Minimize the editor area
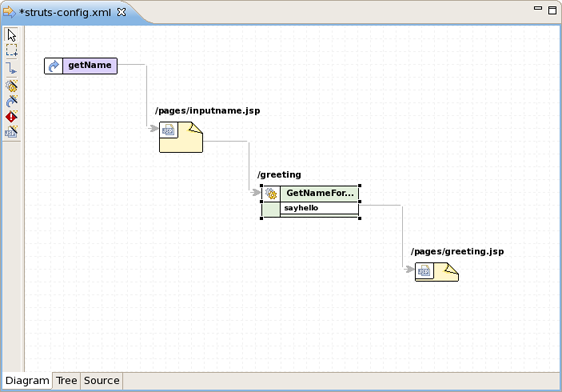The height and width of the screenshot is (392, 562). (x=538, y=8)
